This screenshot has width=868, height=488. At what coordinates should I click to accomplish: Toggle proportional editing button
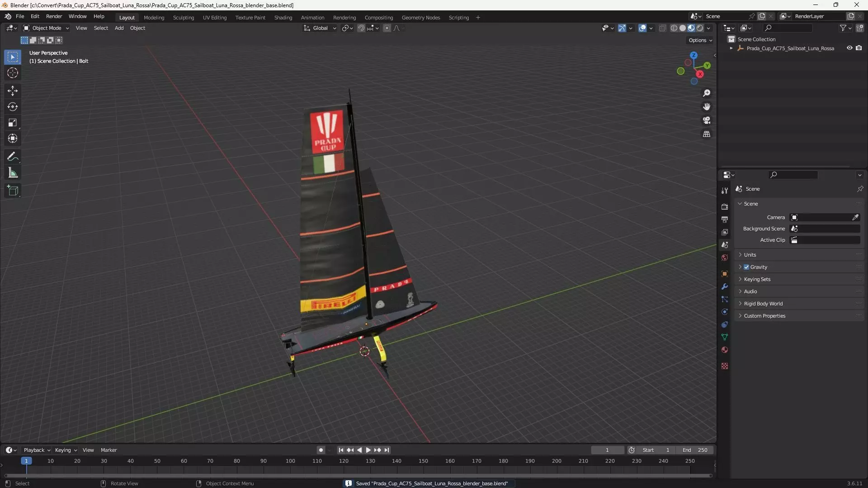pyautogui.click(x=387, y=28)
